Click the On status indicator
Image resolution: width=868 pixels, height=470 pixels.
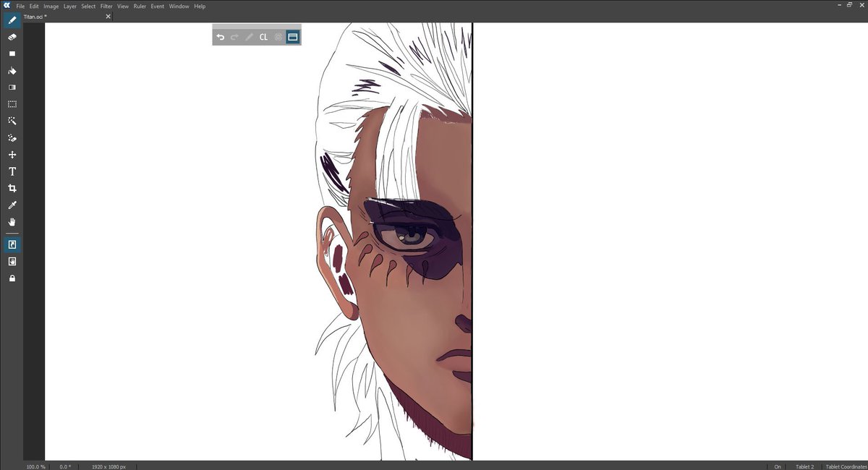coord(778,466)
